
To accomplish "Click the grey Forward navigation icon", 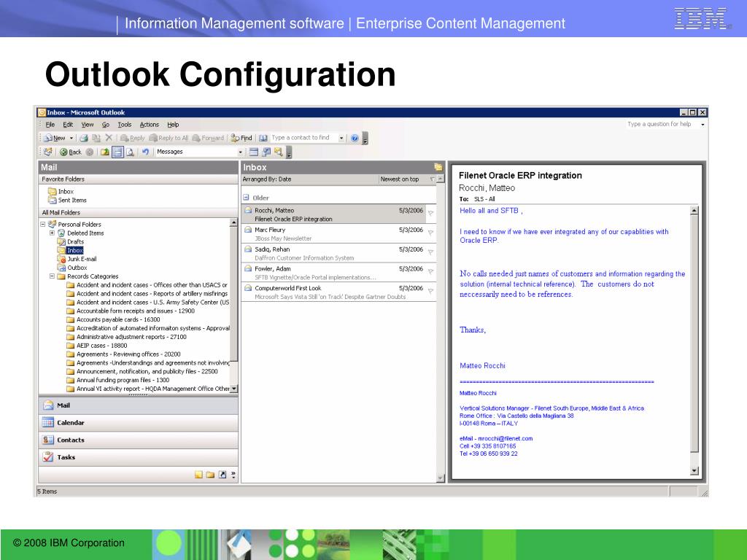I will [90, 152].
